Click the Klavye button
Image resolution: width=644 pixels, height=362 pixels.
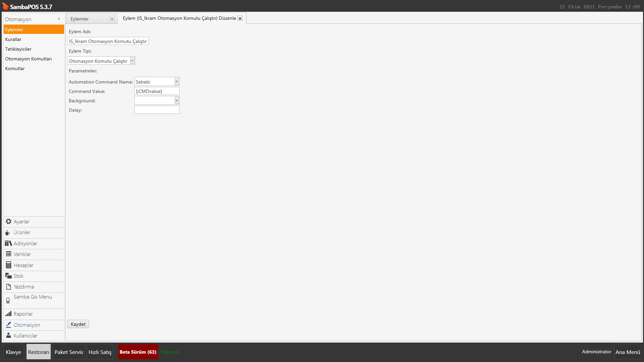point(13,352)
